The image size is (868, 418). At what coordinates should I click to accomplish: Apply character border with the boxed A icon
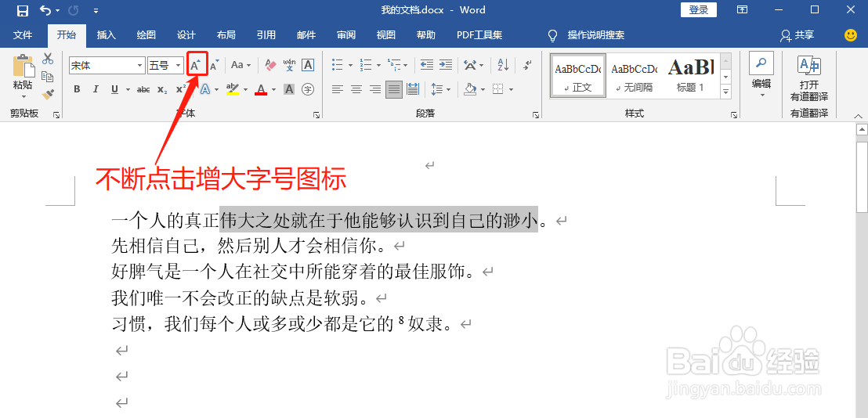click(x=308, y=65)
